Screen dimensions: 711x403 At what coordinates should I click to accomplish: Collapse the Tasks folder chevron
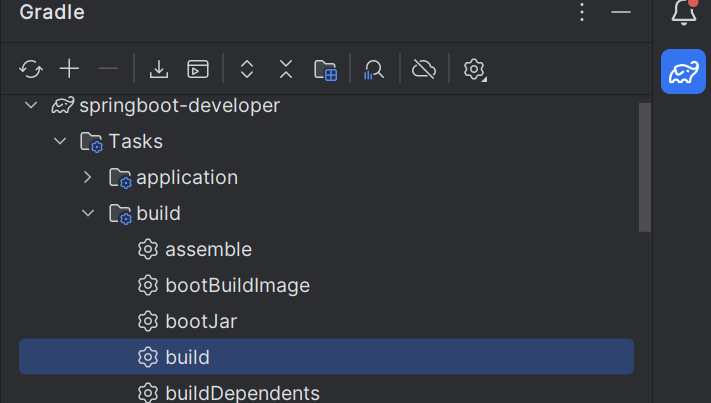tap(60, 141)
